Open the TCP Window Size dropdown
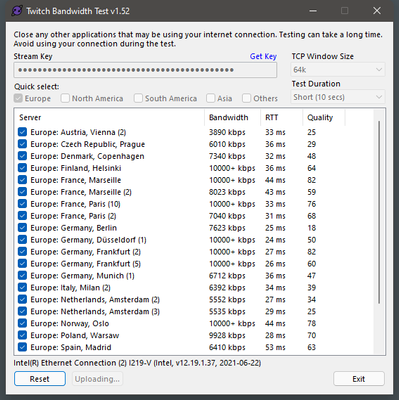 [x=338, y=70]
